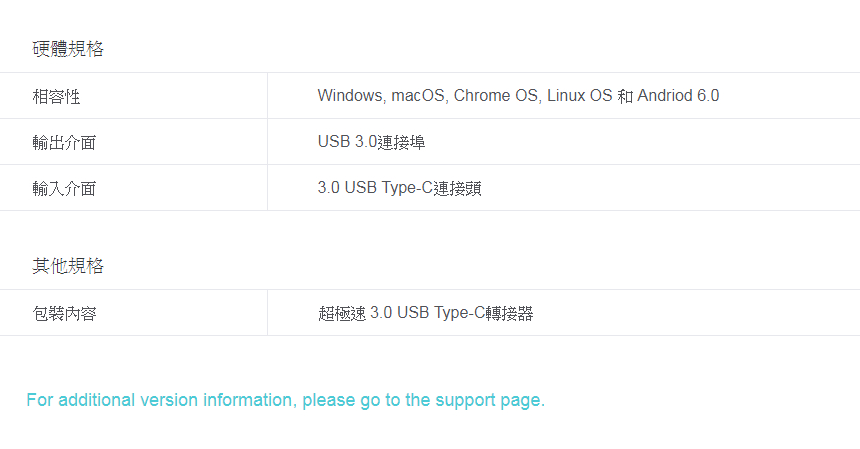Screen dimensions: 860x449
Task: Click the 超極速 3.0 USB Type-C轉接器 value
Action: 426,313
